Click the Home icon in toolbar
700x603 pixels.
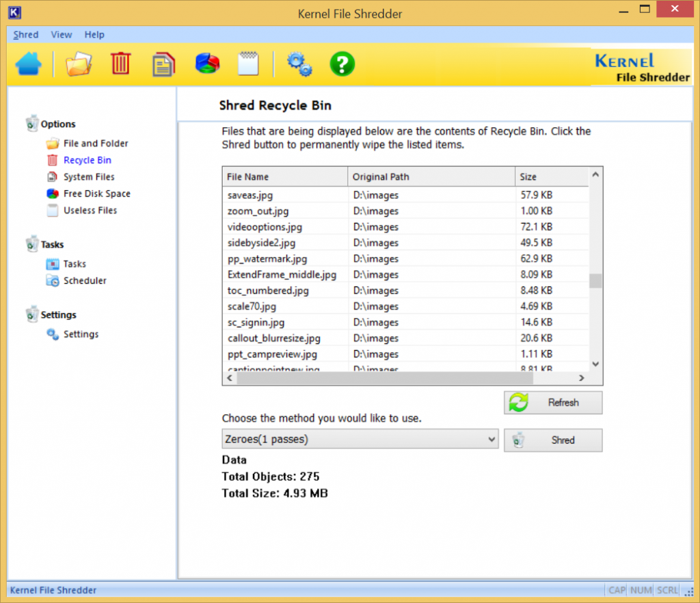pos(29,64)
